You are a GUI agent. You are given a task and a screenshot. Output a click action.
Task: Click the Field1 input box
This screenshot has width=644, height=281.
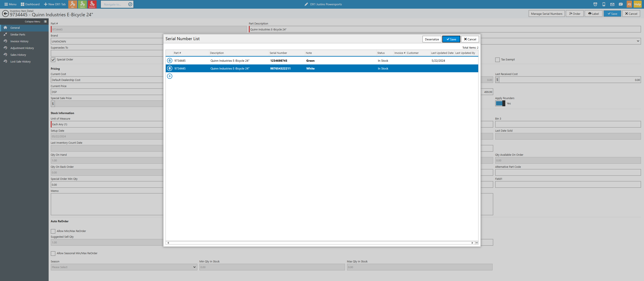click(x=568, y=184)
